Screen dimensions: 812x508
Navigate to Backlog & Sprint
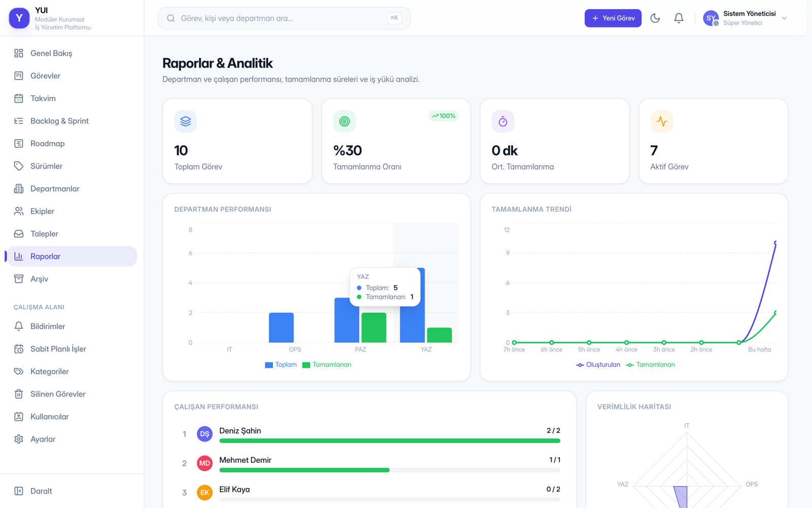tap(72, 121)
